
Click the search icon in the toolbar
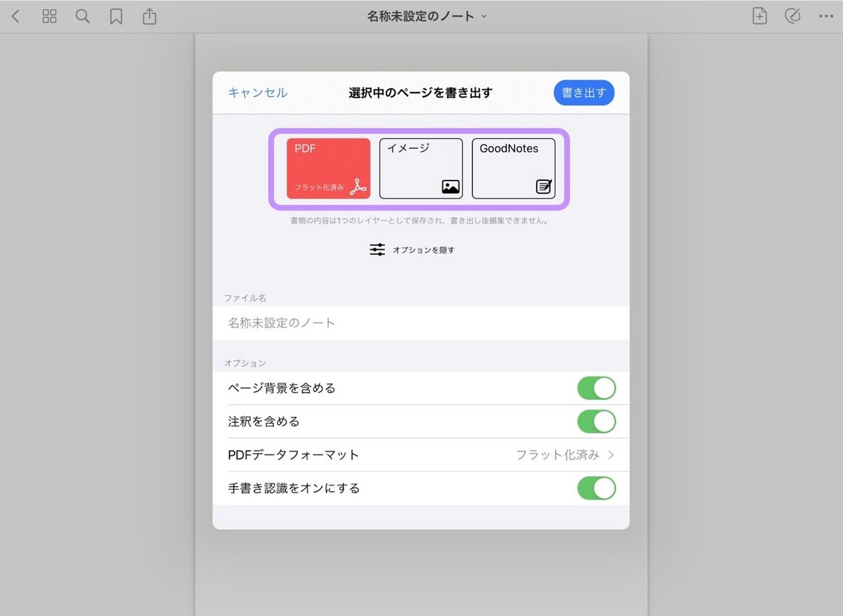point(82,15)
